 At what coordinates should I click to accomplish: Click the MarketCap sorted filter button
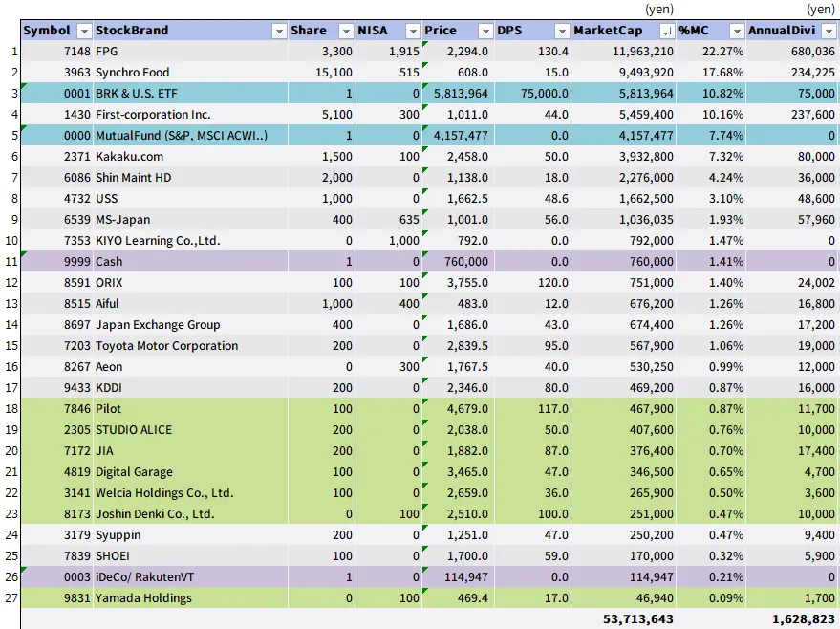pyautogui.click(x=666, y=31)
